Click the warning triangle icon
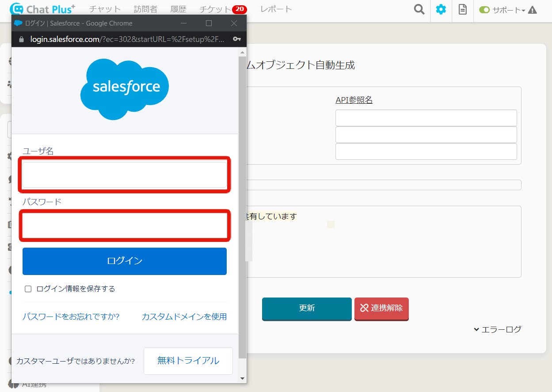Screen dimensions: 552x392 tap(533, 10)
